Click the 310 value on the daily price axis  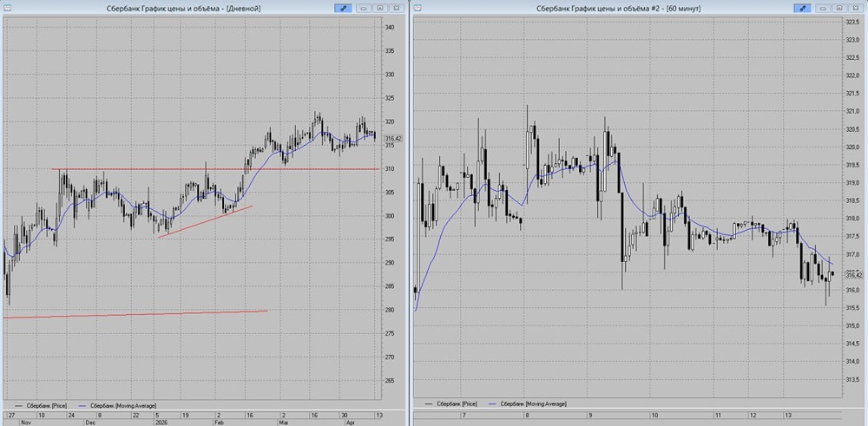[389, 168]
